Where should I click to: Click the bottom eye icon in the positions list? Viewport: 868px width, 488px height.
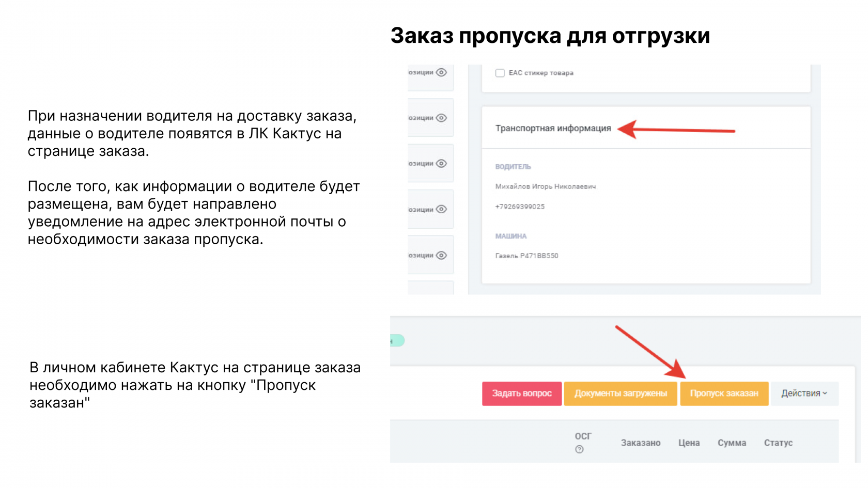(x=441, y=255)
